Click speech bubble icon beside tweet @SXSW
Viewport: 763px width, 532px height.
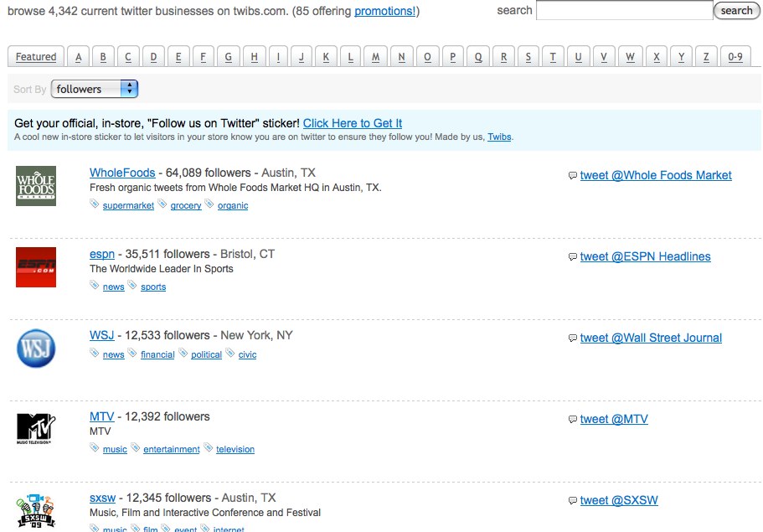coord(573,501)
